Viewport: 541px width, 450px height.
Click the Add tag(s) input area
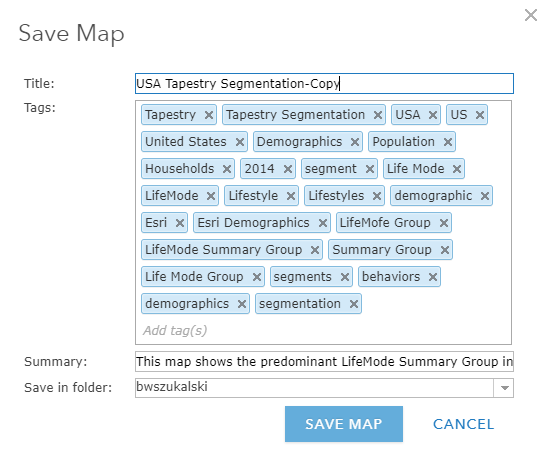click(323, 331)
